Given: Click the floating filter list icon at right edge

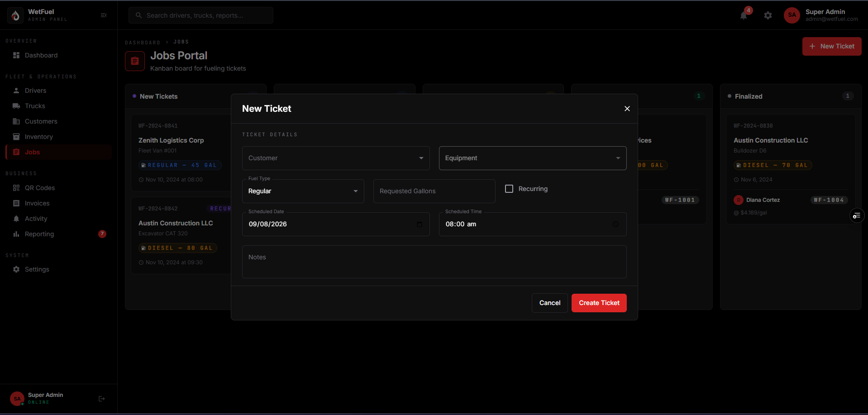Looking at the screenshot, I should point(857,216).
